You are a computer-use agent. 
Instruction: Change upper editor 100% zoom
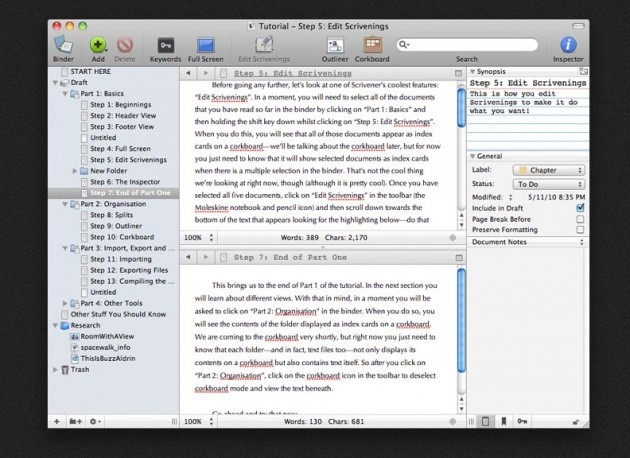click(198, 237)
